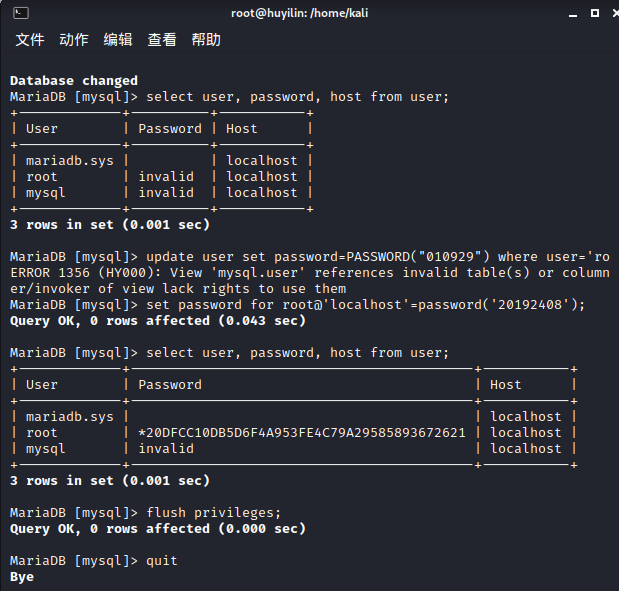619x591 pixels.
Task: Open the 帮助 menu
Action: click(x=206, y=40)
